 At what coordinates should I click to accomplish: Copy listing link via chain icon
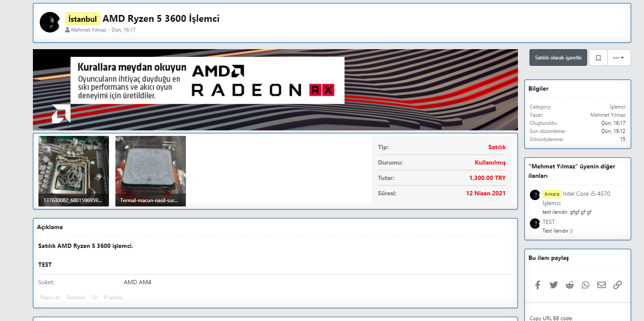[618, 285]
